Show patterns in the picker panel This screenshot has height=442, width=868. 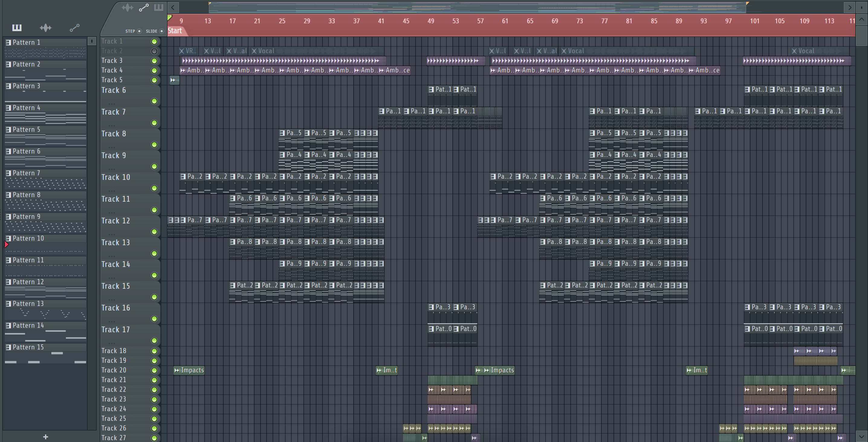pyautogui.click(x=17, y=28)
